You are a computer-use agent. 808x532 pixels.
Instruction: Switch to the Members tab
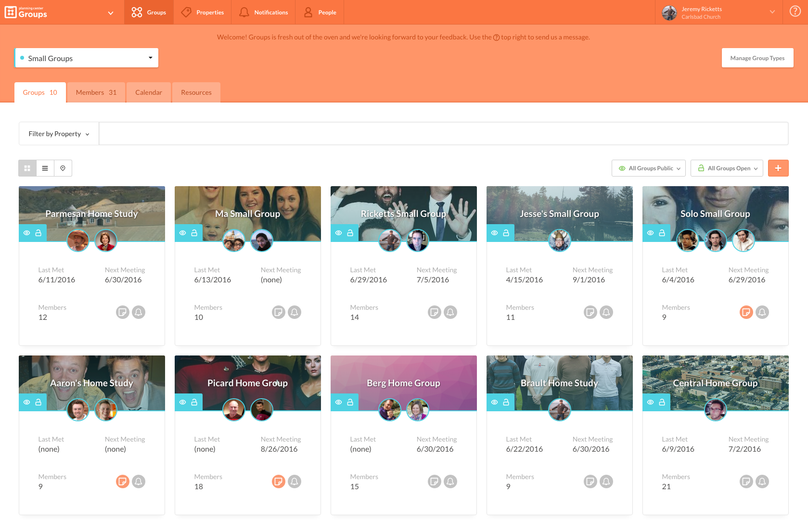coord(95,92)
